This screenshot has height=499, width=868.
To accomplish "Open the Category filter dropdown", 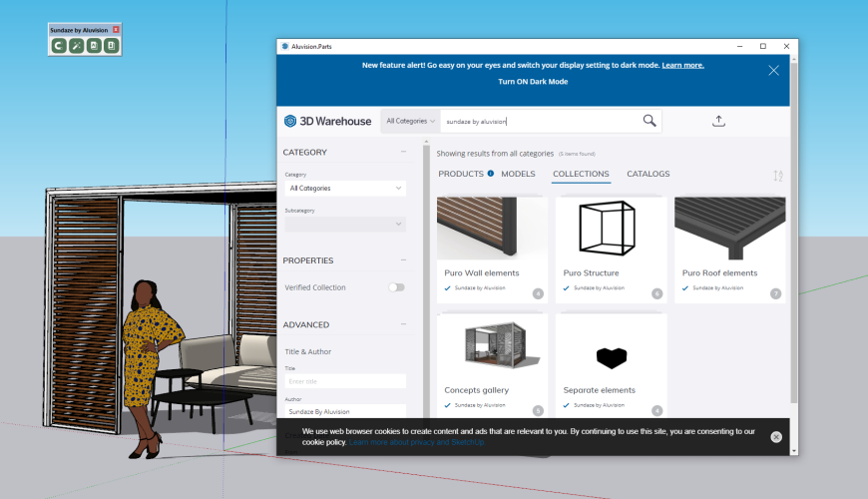I will coord(344,188).
